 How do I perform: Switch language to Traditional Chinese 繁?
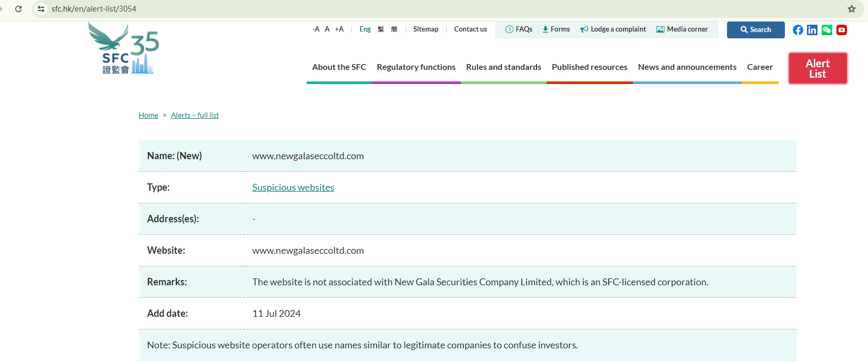(381, 29)
